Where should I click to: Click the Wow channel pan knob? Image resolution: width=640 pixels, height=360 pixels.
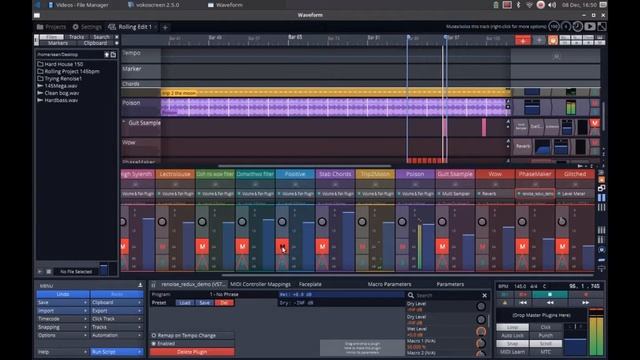point(482,222)
